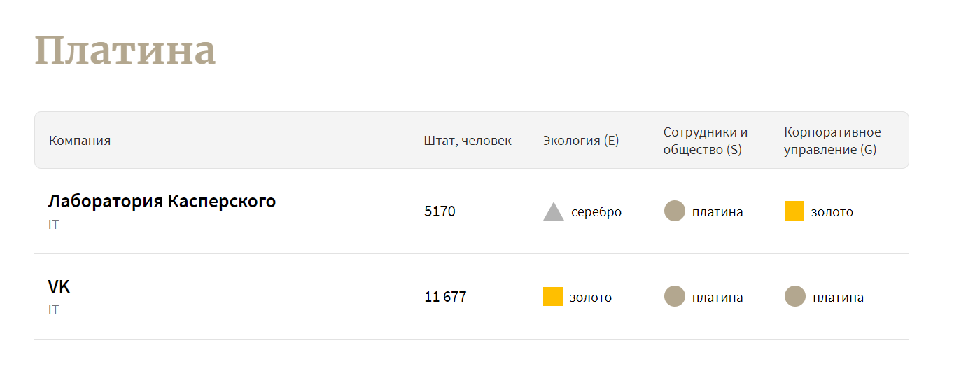Click the yellow gold square in Kaspersky's row
Screen dimensions: 980x376
pyautogui.click(x=794, y=211)
